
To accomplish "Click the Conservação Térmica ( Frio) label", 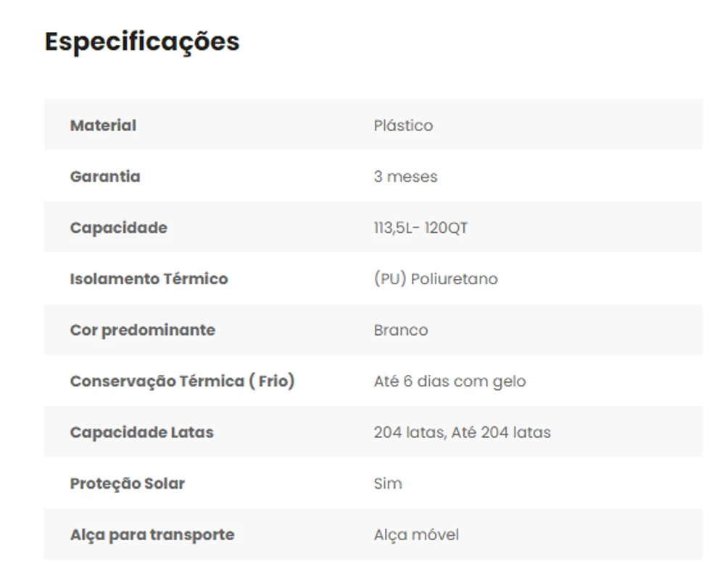I will tap(182, 381).
